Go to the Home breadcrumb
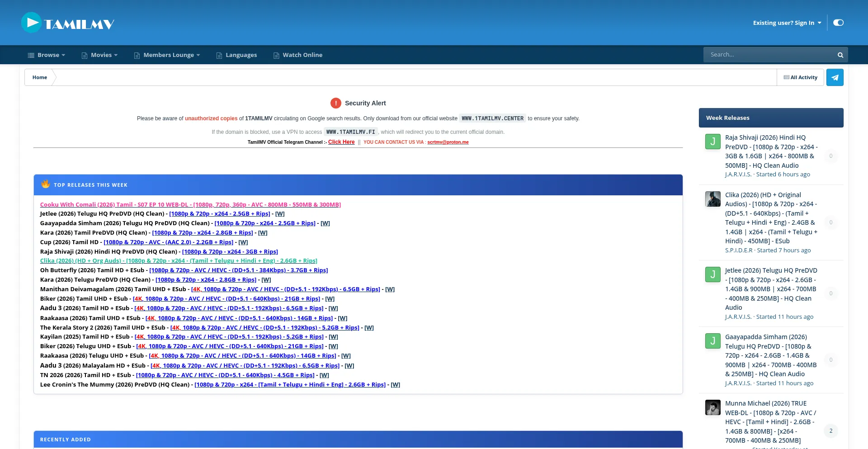 pos(40,77)
